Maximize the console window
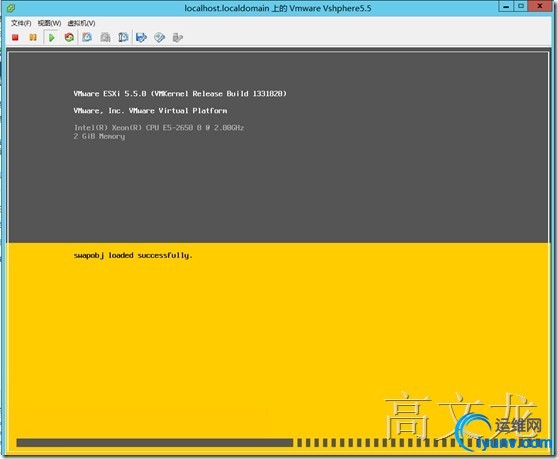 click(x=521, y=6)
